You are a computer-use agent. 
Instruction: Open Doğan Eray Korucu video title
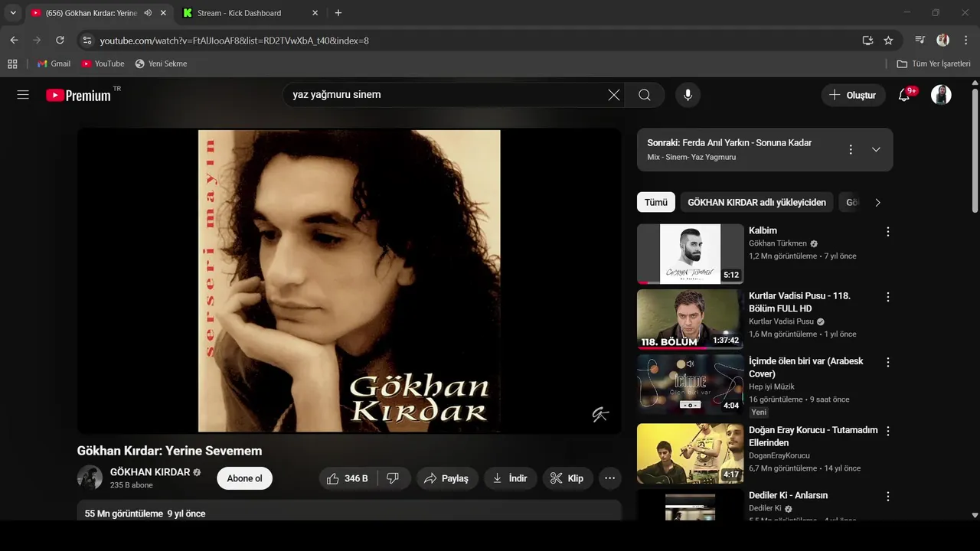click(x=813, y=436)
